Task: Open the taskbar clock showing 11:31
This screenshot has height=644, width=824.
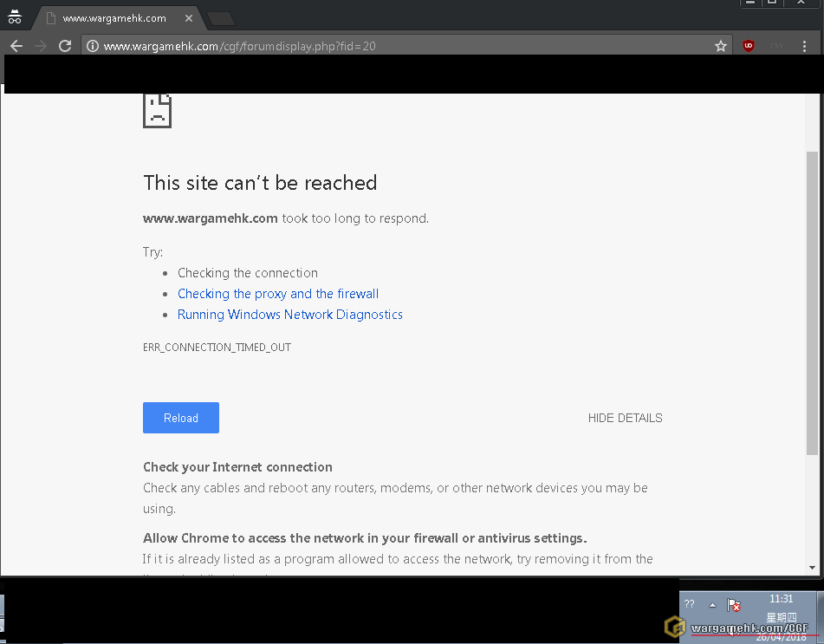Action: click(x=781, y=599)
